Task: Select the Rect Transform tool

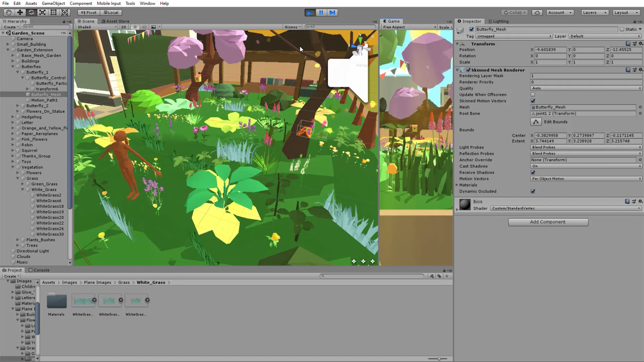Action: (53, 12)
